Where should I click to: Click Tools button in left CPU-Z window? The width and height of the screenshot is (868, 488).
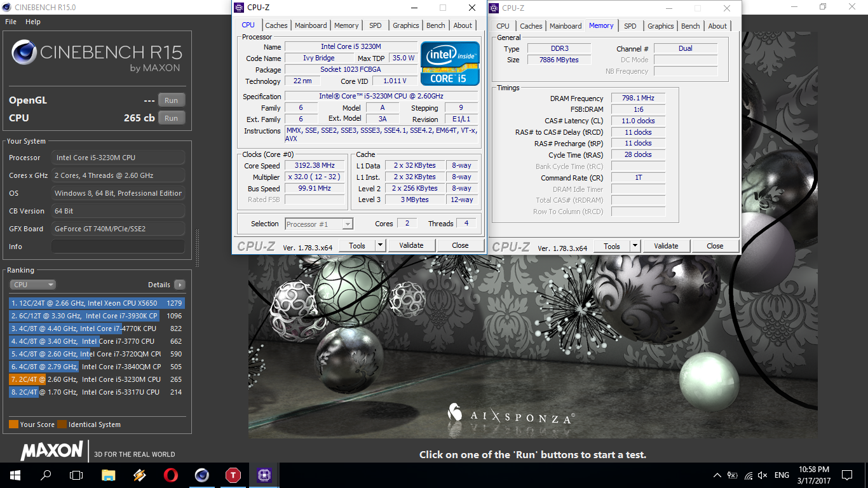point(357,245)
